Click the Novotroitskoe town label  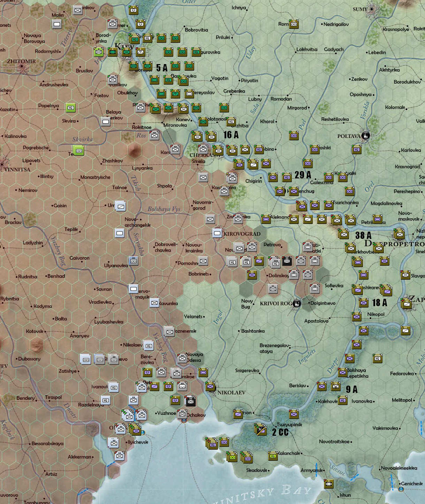pyautogui.click(x=334, y=441)
